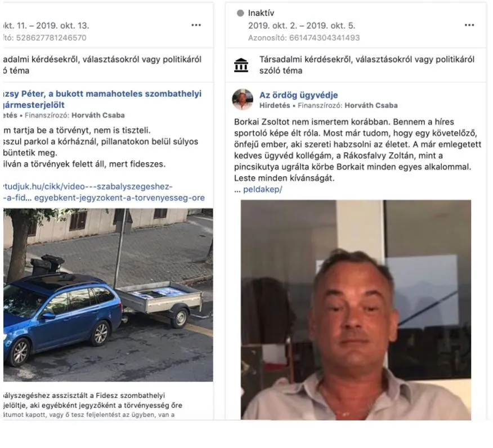Click the blue car with trailer photo

[108, 295]
